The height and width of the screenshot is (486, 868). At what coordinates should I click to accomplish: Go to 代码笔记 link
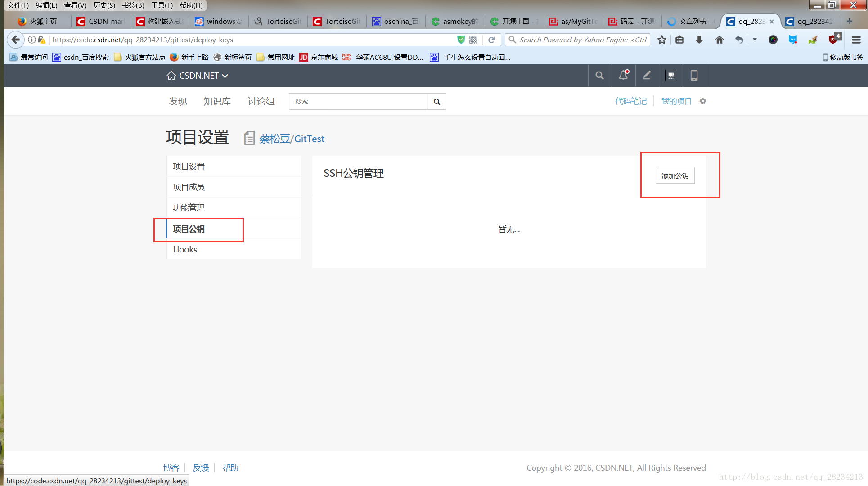[631, 101]
